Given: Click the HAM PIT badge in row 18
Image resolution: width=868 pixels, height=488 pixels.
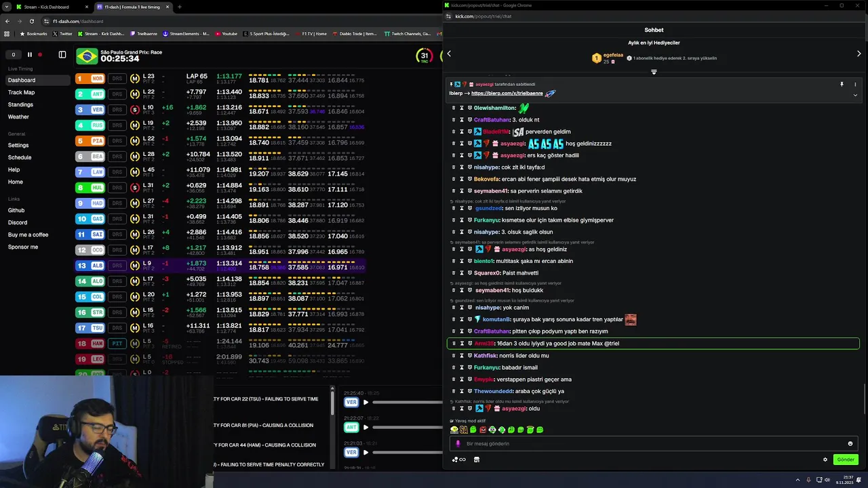Looking at the screenshot, I should click(x=117, y=344).
